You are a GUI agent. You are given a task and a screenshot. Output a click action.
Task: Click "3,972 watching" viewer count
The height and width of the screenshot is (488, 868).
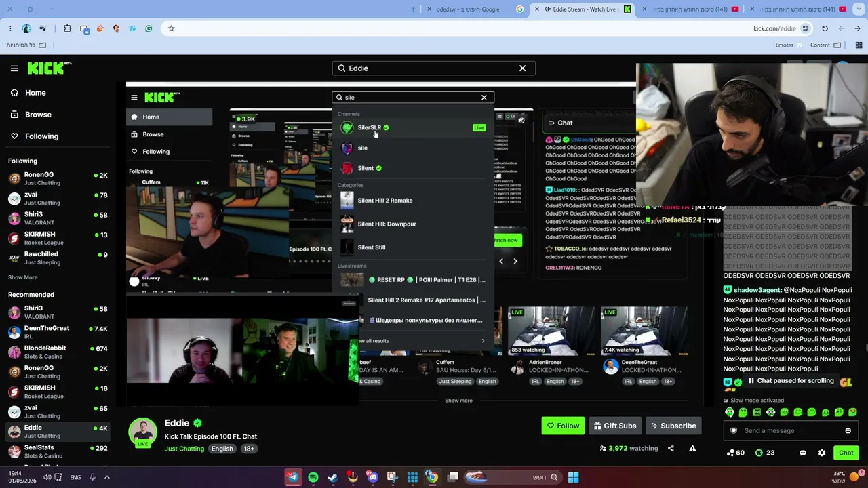(x=629, y=448)
